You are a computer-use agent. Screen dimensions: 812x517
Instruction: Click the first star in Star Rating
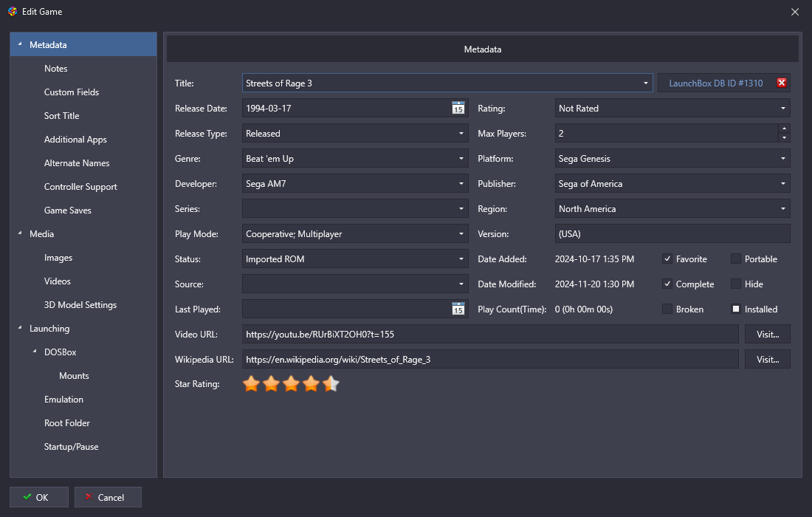[251, 383]
